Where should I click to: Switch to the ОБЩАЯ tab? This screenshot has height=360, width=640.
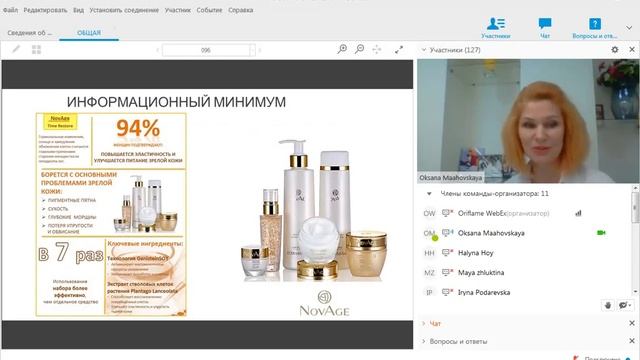(x=89, y=33)
